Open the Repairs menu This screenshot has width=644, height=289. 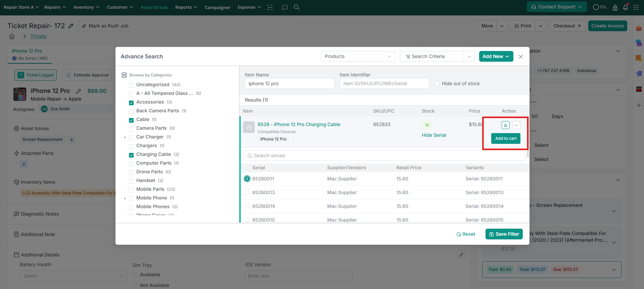[x=55, y=7]
